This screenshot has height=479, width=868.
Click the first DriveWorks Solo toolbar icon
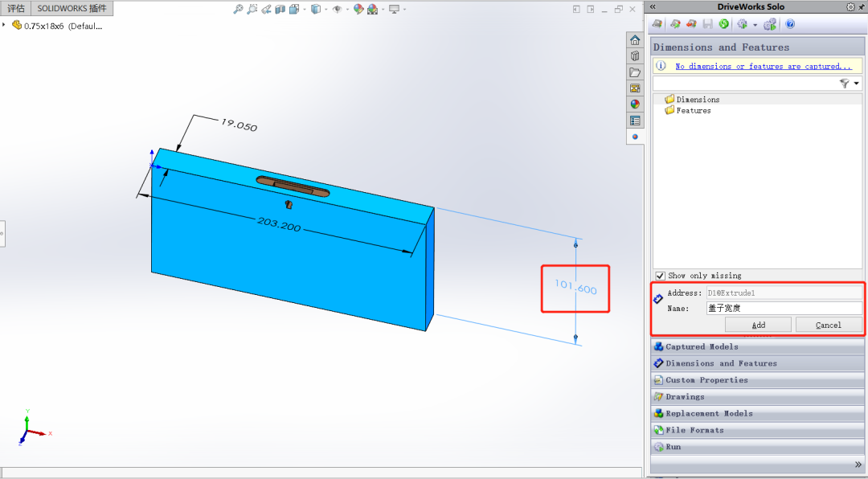657,24
